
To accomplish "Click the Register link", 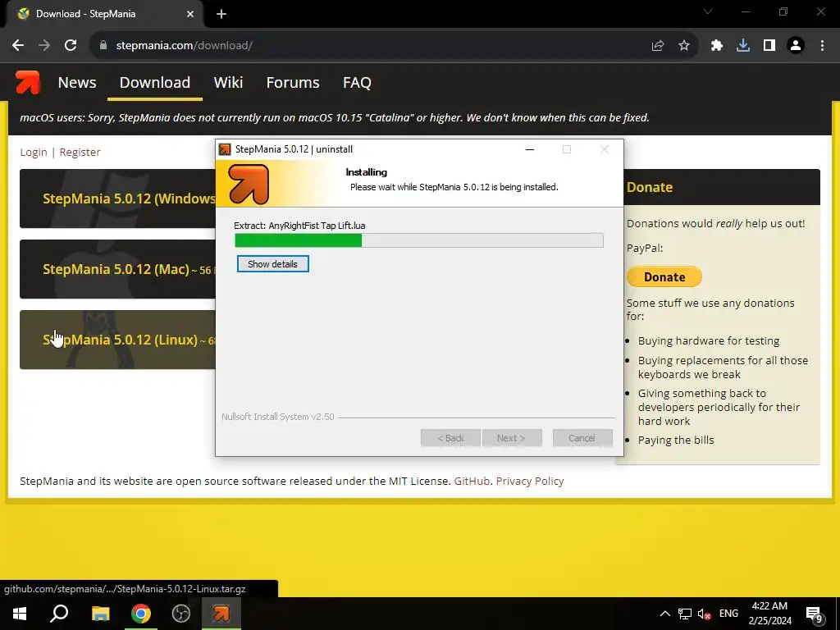I will [80, 152].
